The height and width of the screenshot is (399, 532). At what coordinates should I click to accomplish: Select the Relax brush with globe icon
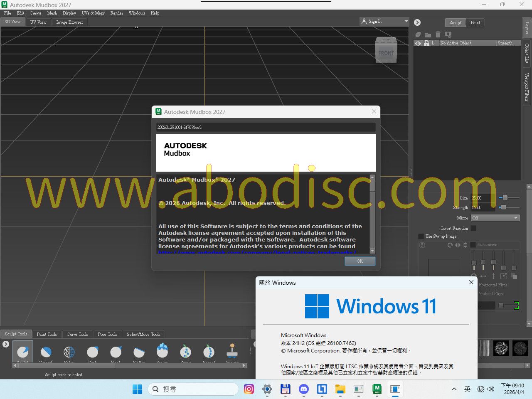[x=69, y=352]
